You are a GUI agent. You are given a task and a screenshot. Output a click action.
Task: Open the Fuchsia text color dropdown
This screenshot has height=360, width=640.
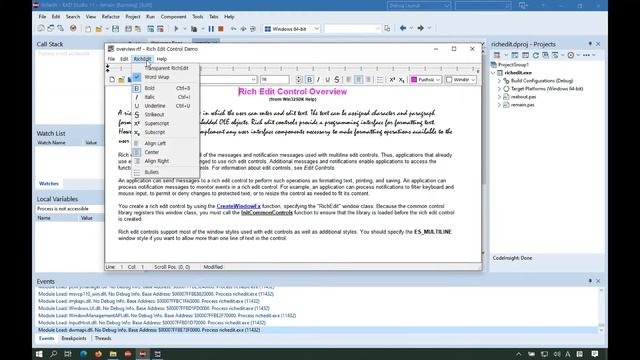click(x=438, y=80)
